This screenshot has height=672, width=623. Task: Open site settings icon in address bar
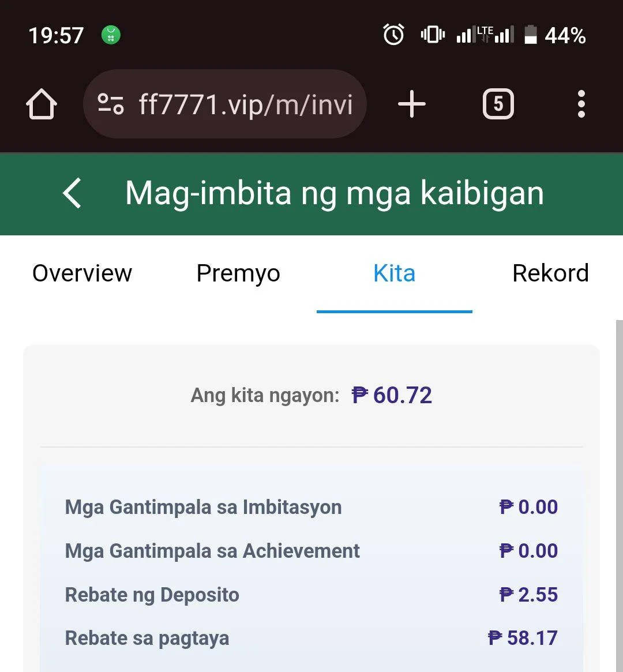(x=111, y=104)
